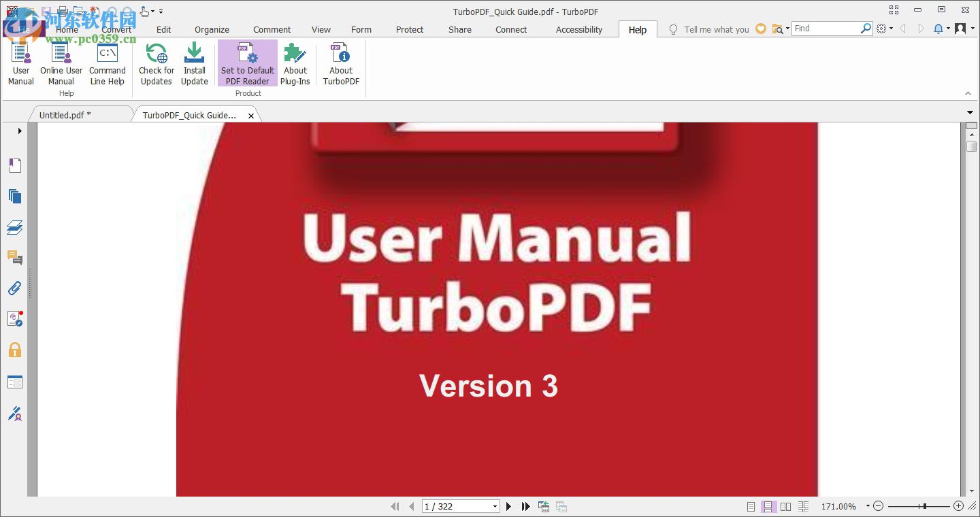Open the page number dropdown
Image resolution: width=980 pixels, height=517 pixels.
point(496,506)
